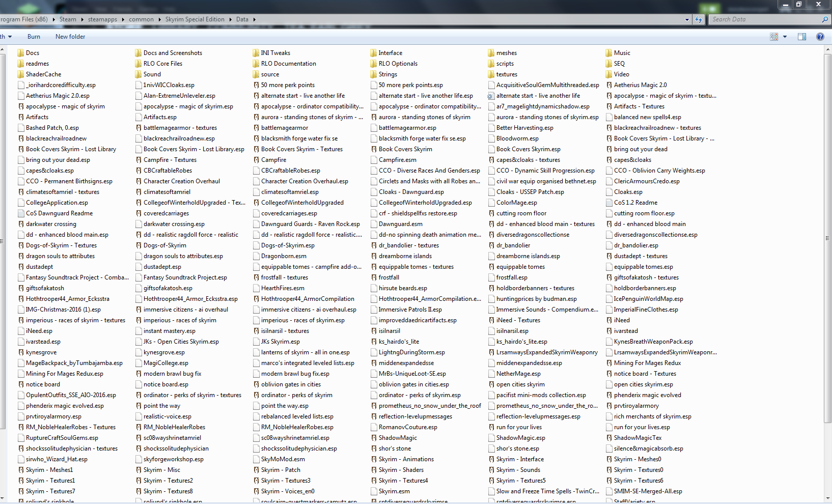832x504 pixels.
Task: Open the address bar history dropdown
Action: [x=687, y=19]
